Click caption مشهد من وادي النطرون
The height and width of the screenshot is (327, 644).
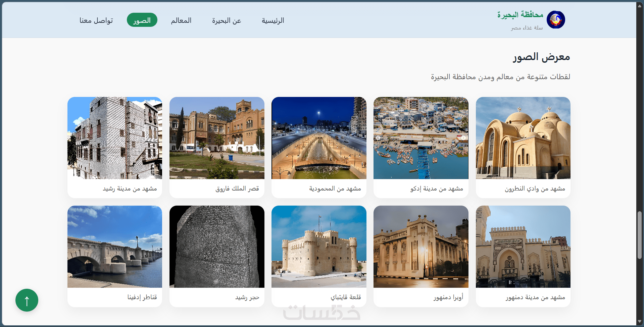535,189
